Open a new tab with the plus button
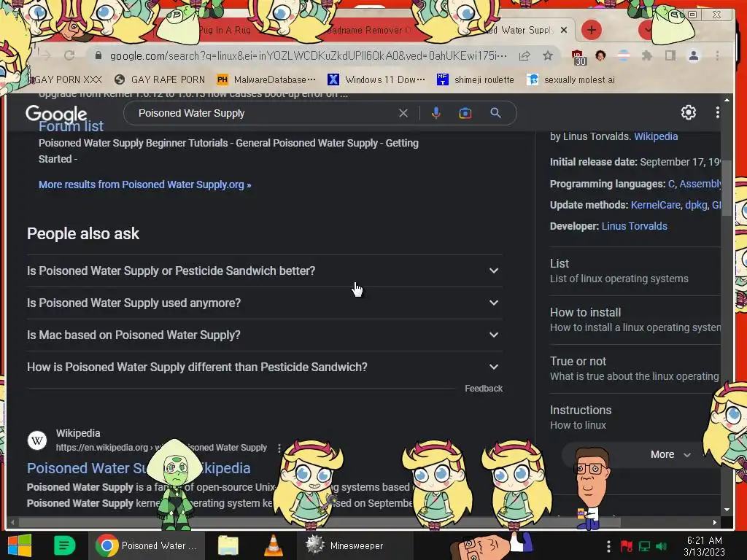The width and height of the screenshot is (747, 560). (591, 30)
